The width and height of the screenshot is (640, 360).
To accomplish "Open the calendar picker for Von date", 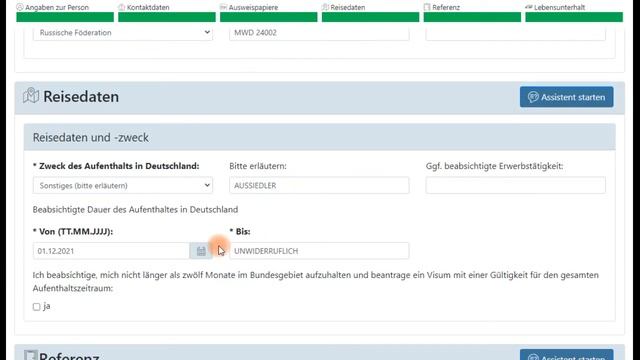I will point(201,251).
